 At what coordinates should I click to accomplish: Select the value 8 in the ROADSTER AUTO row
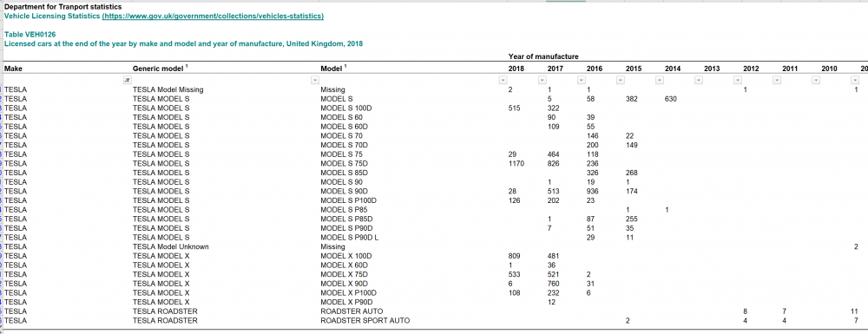point(745,311)
